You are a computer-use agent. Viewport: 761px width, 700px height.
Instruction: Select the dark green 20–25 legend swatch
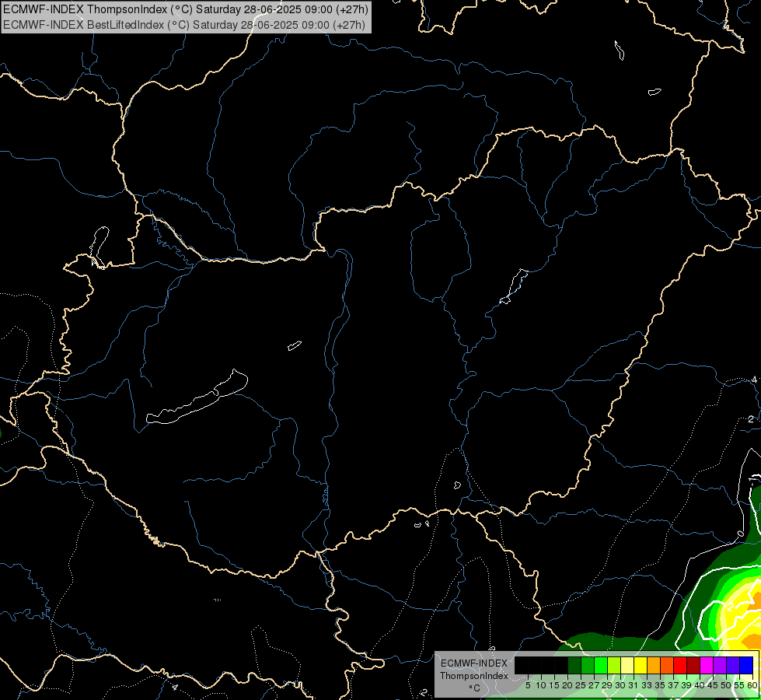(574, 665)
